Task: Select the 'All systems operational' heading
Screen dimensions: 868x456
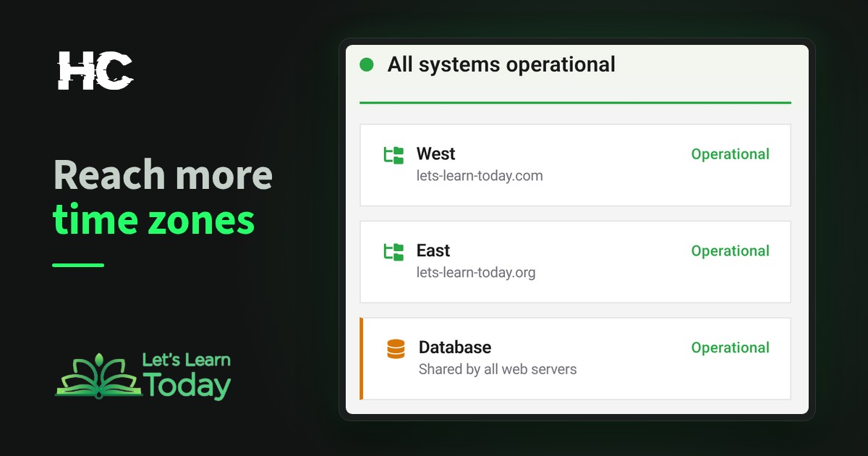Action: click(x=501, y=64)
